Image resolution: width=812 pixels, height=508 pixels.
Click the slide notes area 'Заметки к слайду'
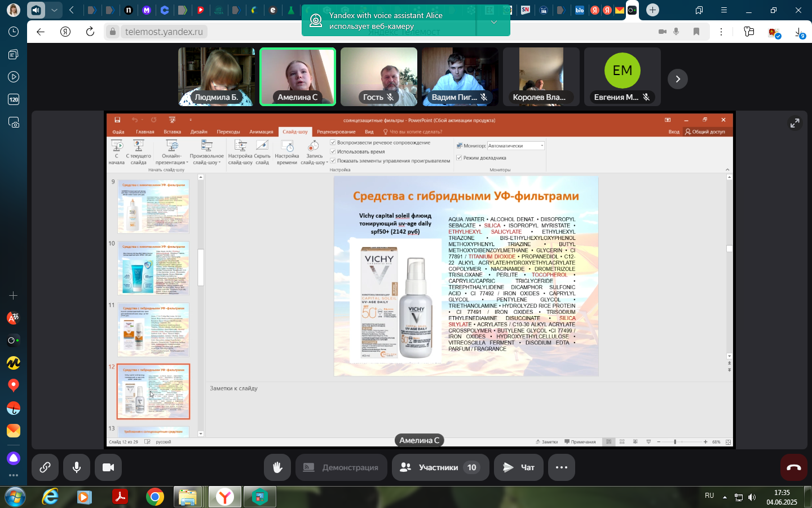pos(233,388)
